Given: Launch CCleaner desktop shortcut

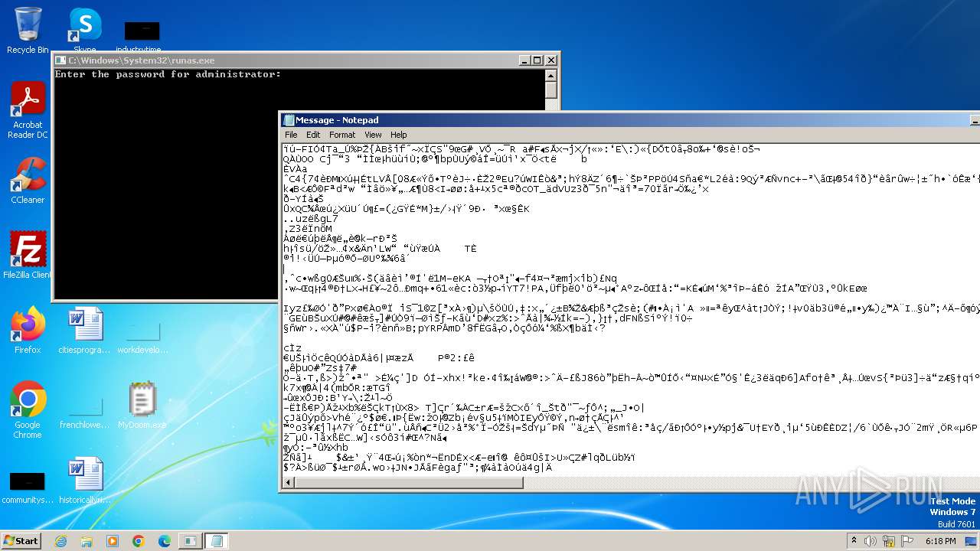Looking at the screenshot, I should coord(28,181).
